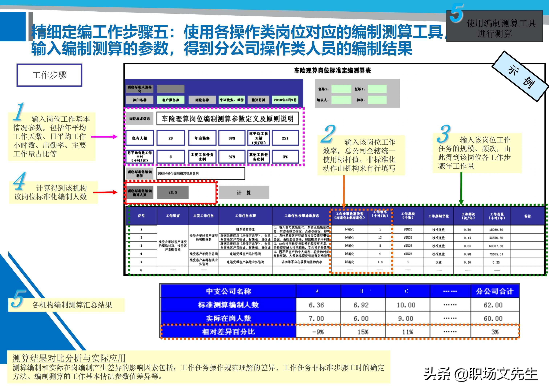Click the big 5 in top-right badge
The image size is (549, 392).
(x=456, y=13)
